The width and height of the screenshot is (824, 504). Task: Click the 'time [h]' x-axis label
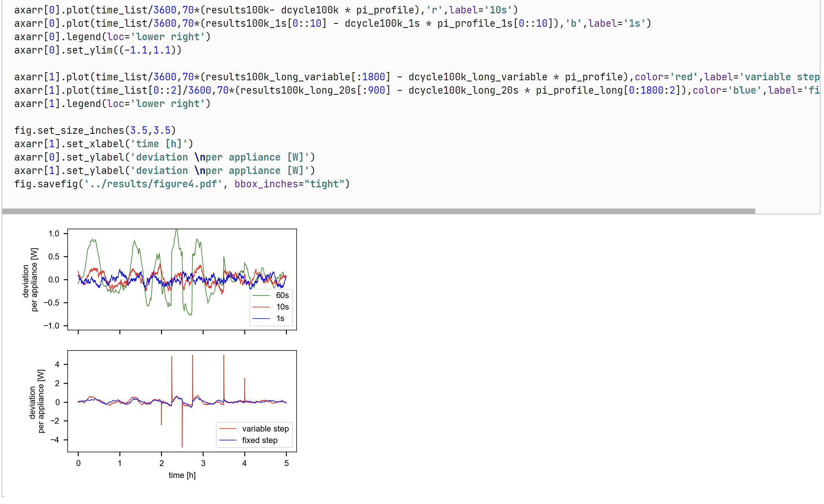pos(182,475)
